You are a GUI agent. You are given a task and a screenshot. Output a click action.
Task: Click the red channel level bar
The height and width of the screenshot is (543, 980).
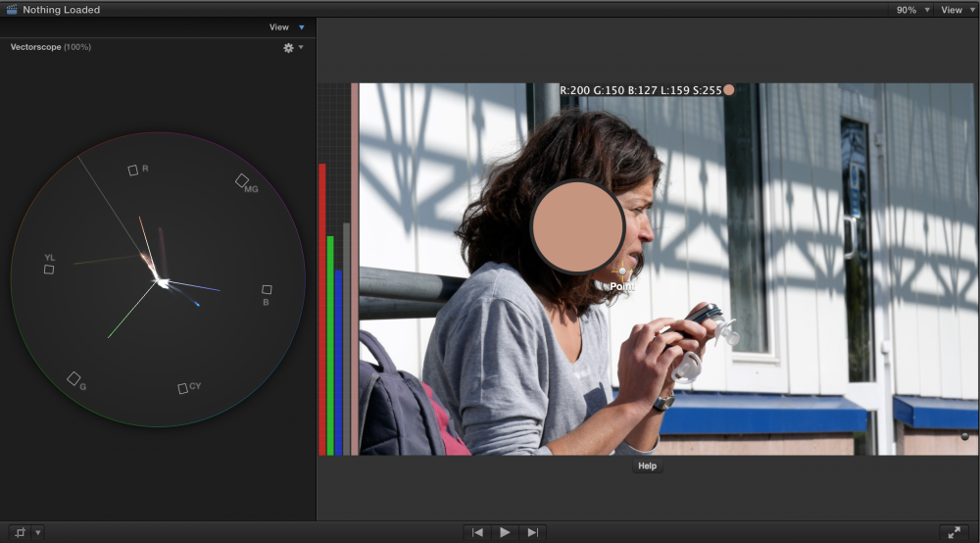point(322,309)
